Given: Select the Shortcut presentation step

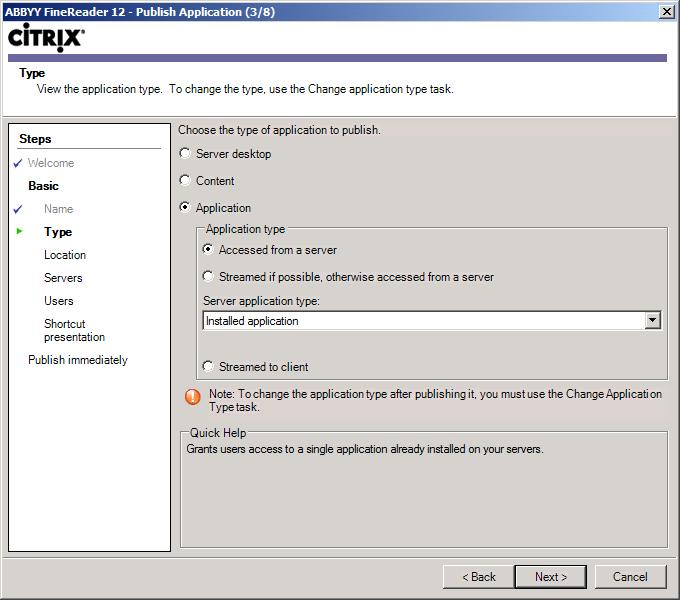Looking at the screenshot, I should coord(75,330).
